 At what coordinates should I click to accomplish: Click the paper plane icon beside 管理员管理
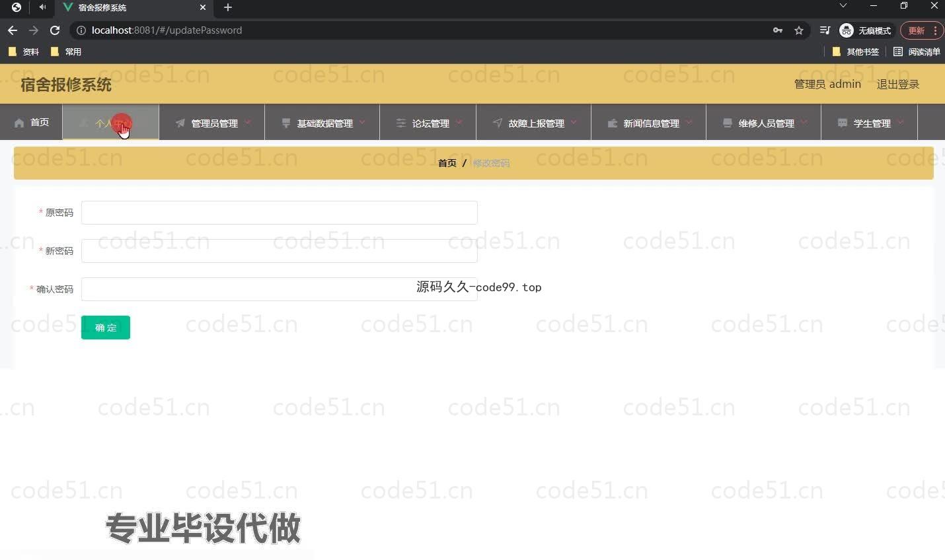tap(180, 123)
